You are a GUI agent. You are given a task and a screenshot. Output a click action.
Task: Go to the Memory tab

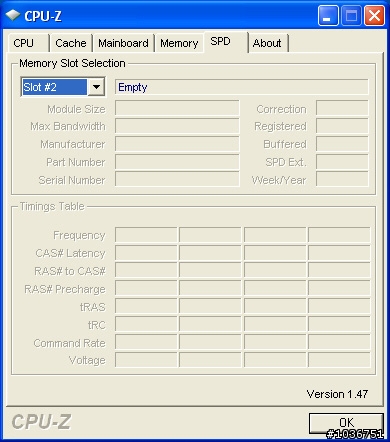point(179,43)
